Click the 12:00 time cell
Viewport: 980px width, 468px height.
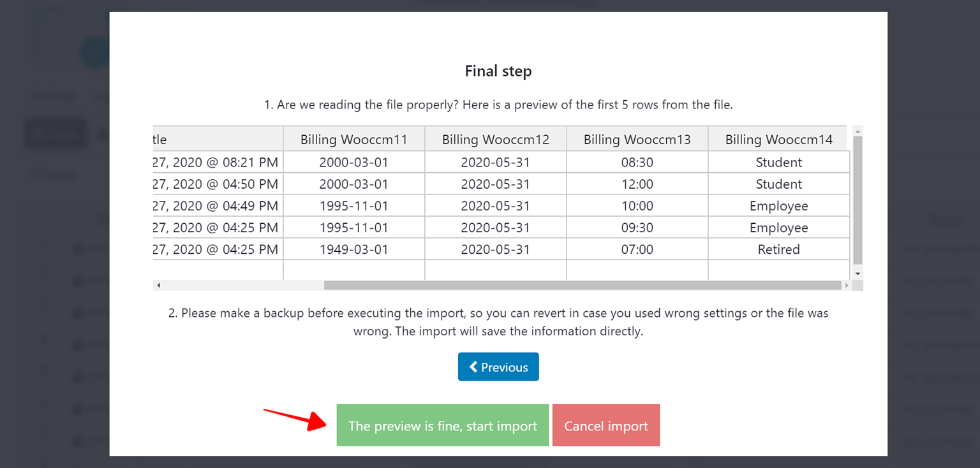tap(637, 184)
